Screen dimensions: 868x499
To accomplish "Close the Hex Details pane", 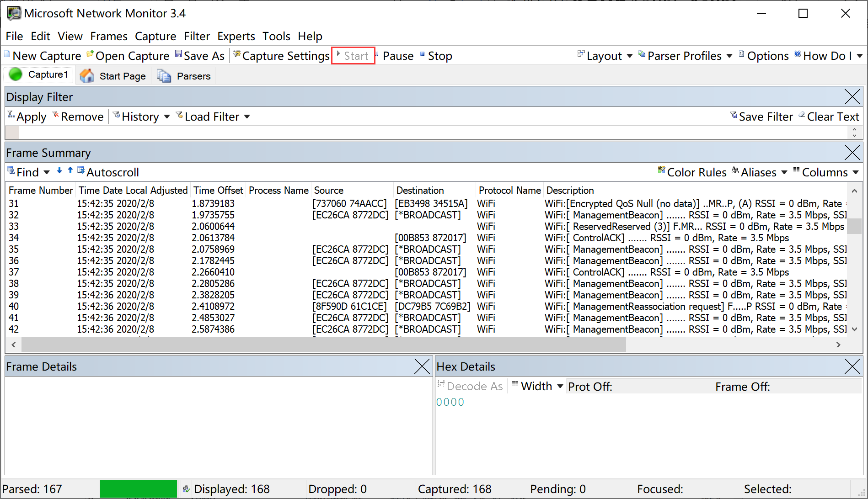I will point(852,366).
